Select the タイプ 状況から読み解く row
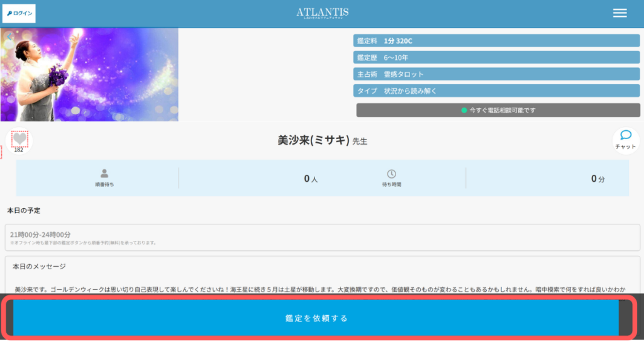 (x=496, y=91)
